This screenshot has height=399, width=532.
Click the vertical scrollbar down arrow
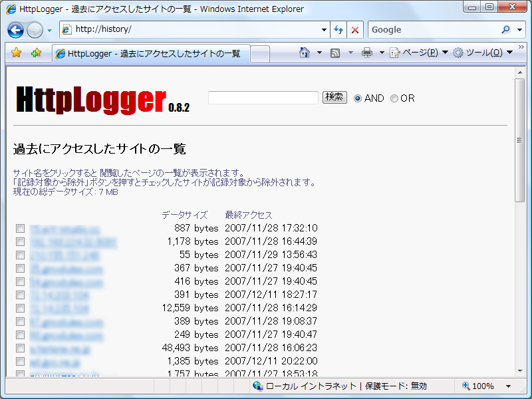pyautogui.click(x=519, y=371)
